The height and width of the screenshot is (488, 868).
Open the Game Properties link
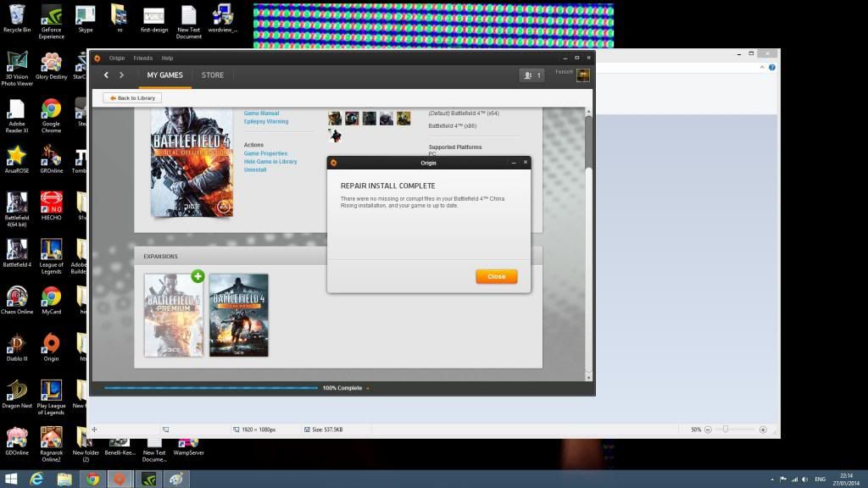265,154
